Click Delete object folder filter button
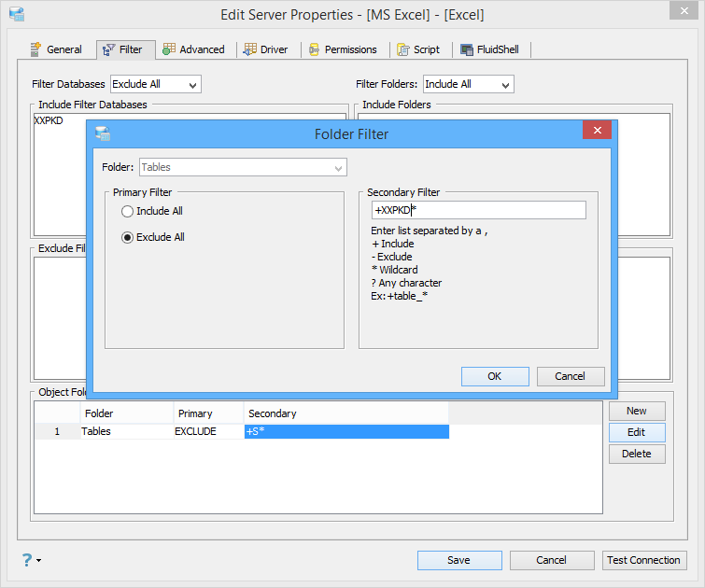 tap(637, 454)
